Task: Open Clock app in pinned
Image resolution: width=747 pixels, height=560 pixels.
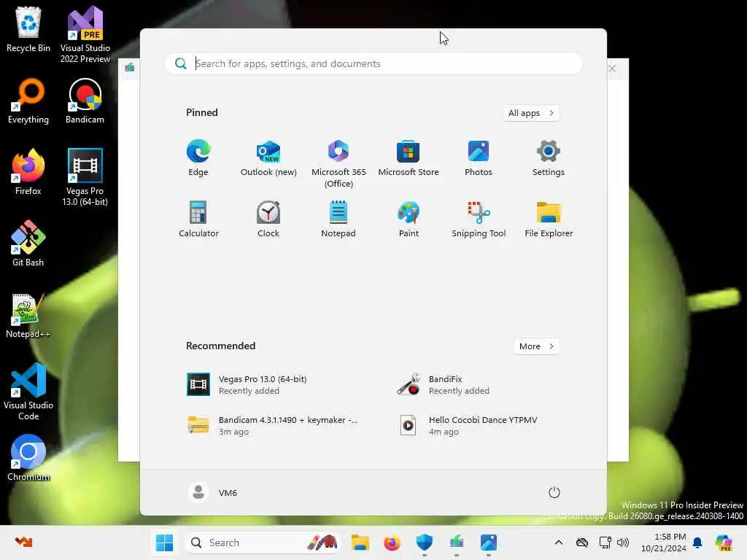Action: pyautogui.click(x=268, y=219)
